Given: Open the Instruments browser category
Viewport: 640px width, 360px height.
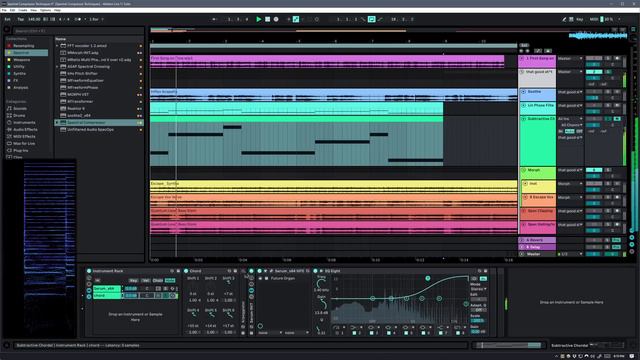Looking at the screenshot, I should [24, 122].
